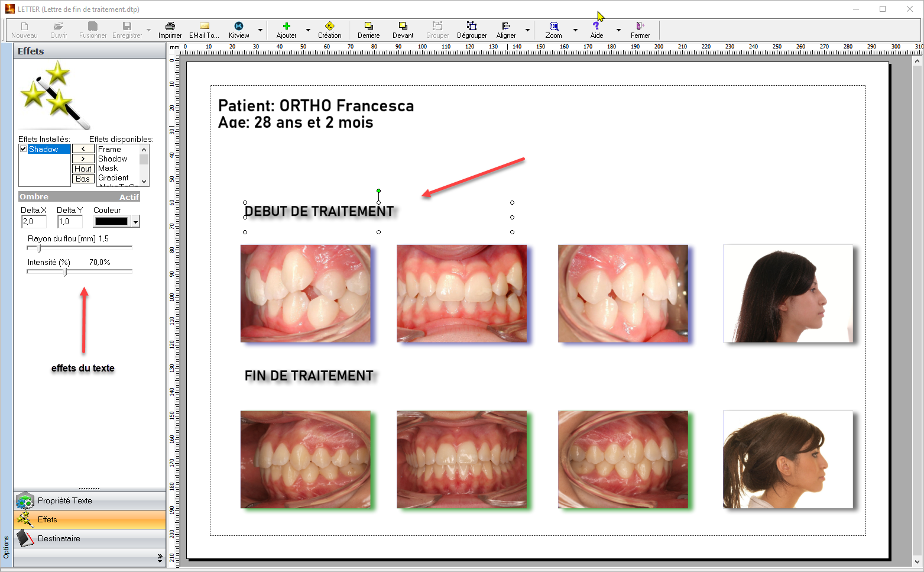
Task: Open the Couleur dropdown arrow
Action: click(136, 222)
